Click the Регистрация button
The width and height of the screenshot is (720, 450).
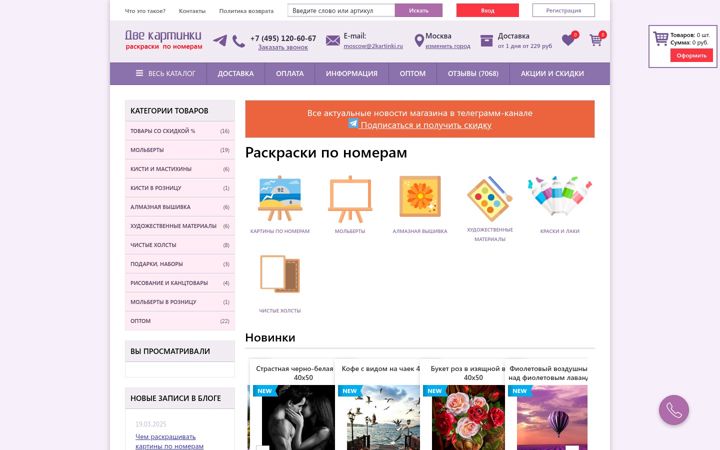tap(563, 10)
